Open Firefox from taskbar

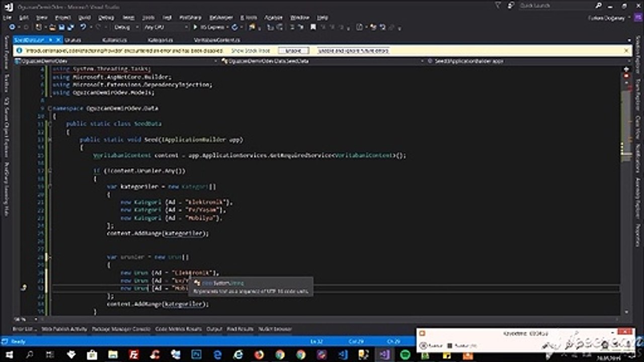(x=259, y=355)
